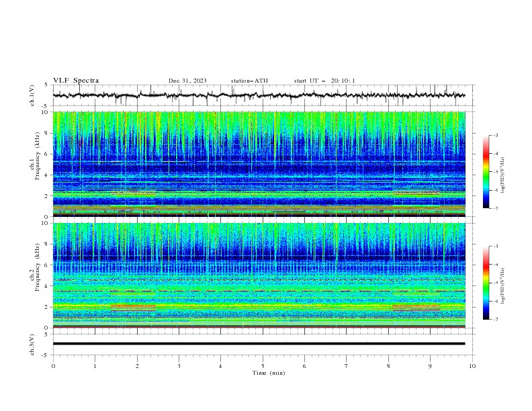Click the time axis tick label '8'
This screenshot has height=411, width=532.
click(388, 366)
